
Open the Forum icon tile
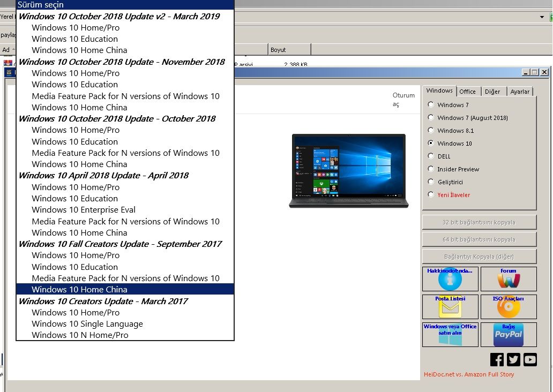[x=509, y=279]
